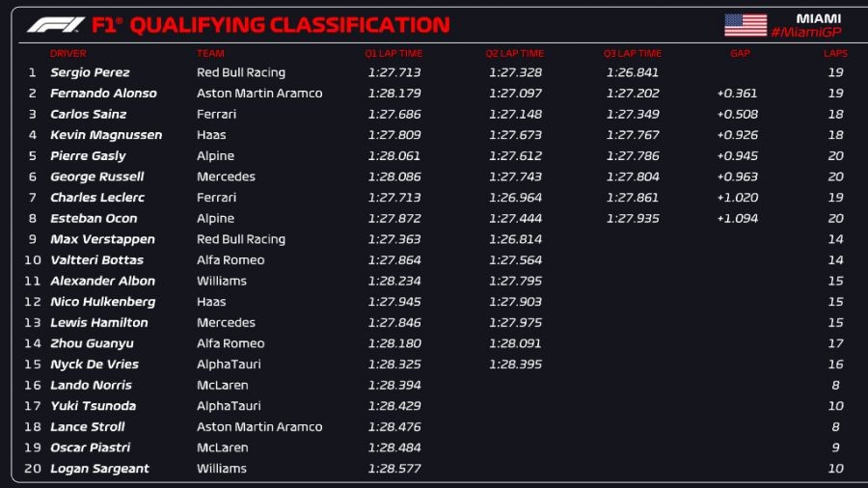Screen dimensions: 868x488
Task: Click the LAPS column header
Action: coord(835,54)
